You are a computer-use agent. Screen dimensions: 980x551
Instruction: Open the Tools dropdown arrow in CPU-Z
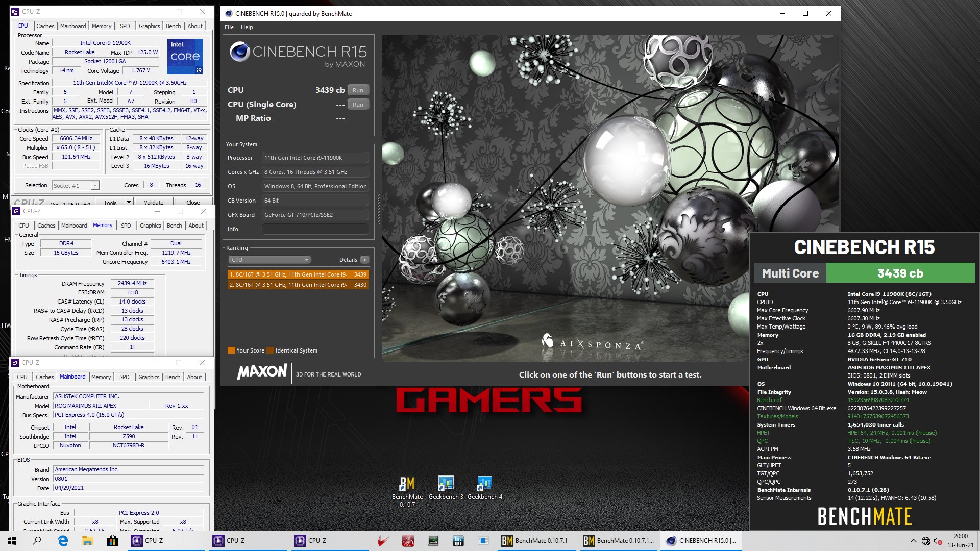coord(129,202)
